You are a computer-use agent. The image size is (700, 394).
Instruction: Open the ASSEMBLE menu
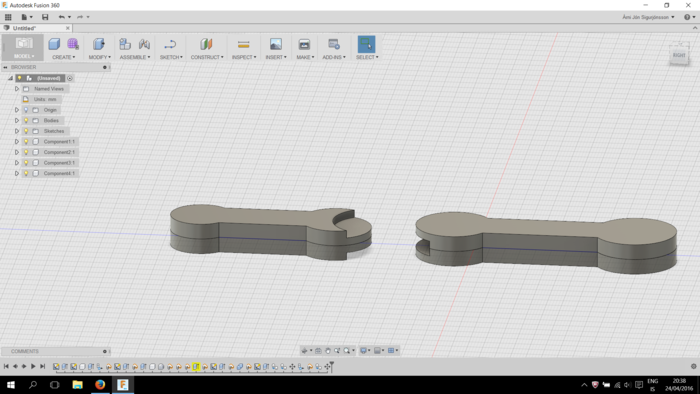click(x=135, y=57)
